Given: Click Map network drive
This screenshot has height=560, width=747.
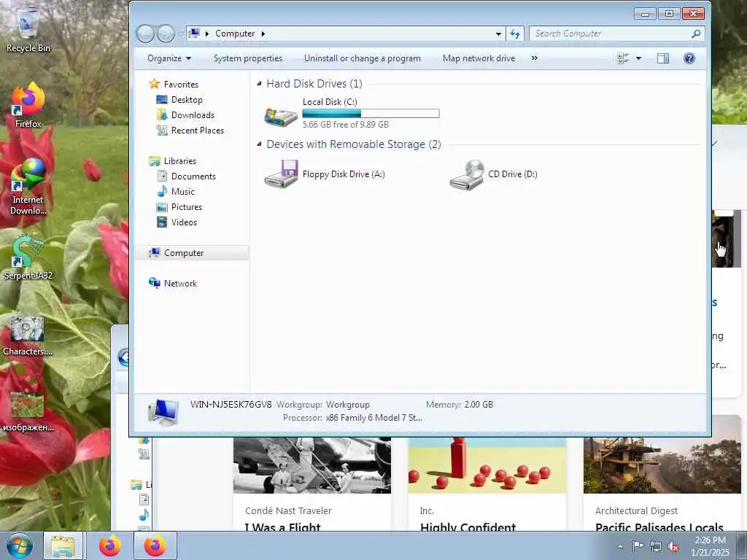Looking at the screenshot, I should click(479, 58).
